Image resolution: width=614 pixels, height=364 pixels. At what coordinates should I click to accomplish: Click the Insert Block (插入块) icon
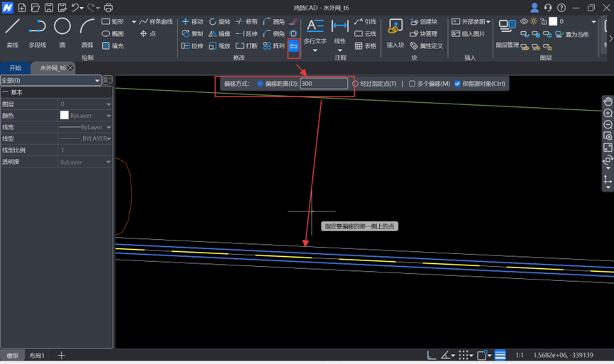pos(395,33)
